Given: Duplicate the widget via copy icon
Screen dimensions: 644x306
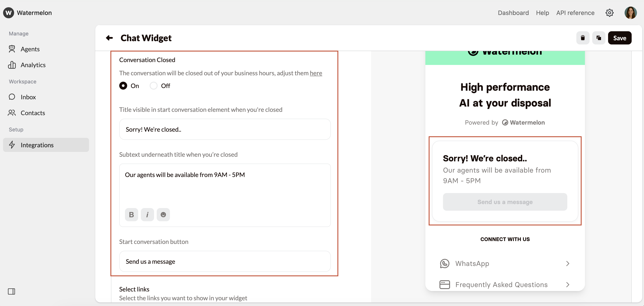Looking at the screenshot, I should [599, 38].
